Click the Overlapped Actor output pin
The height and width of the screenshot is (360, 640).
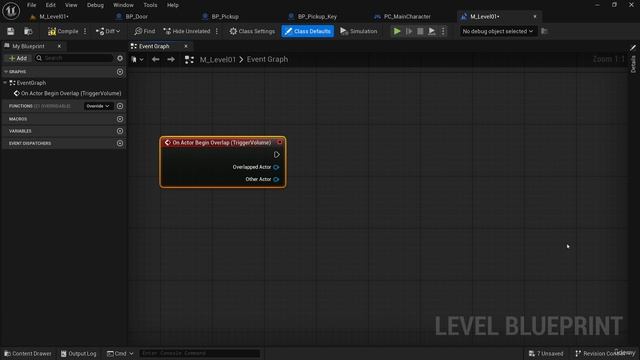tap(276, 167)
